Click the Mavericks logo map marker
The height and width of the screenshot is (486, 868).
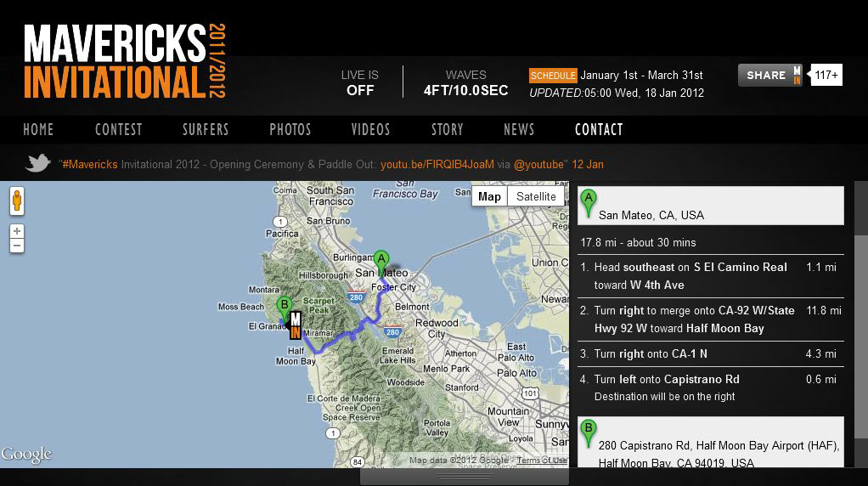[296, 325]
